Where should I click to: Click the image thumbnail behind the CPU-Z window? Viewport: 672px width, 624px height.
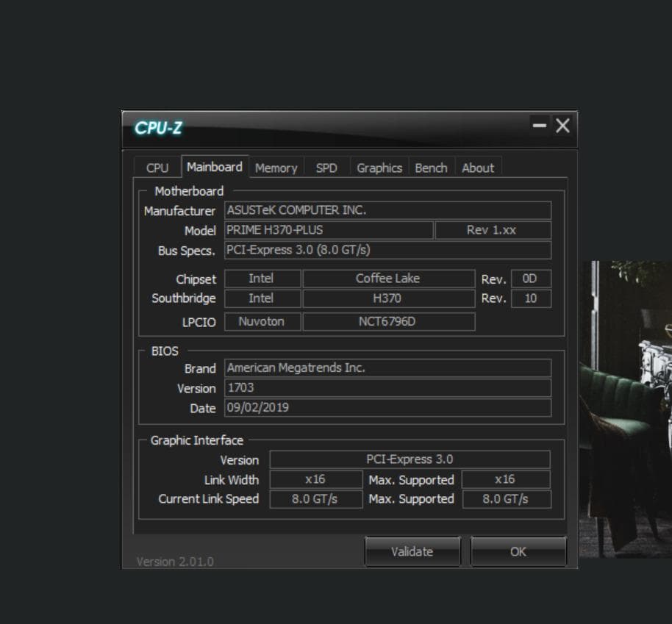click(x=625, y=409)
